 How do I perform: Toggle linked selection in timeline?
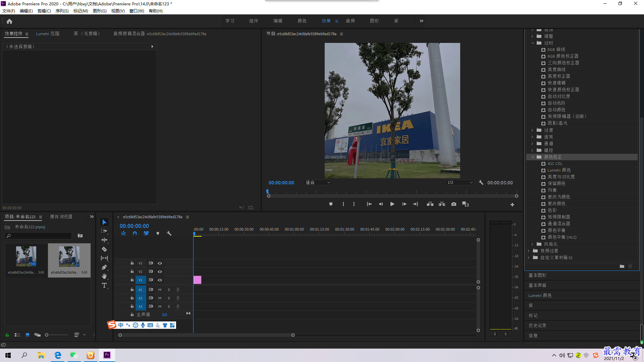coord(146,233)
